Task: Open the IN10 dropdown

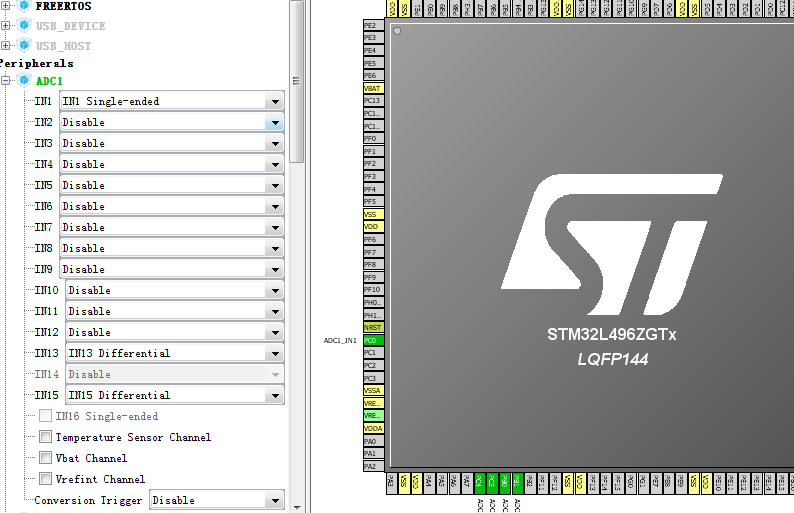Action: click(x=175, y=291)
